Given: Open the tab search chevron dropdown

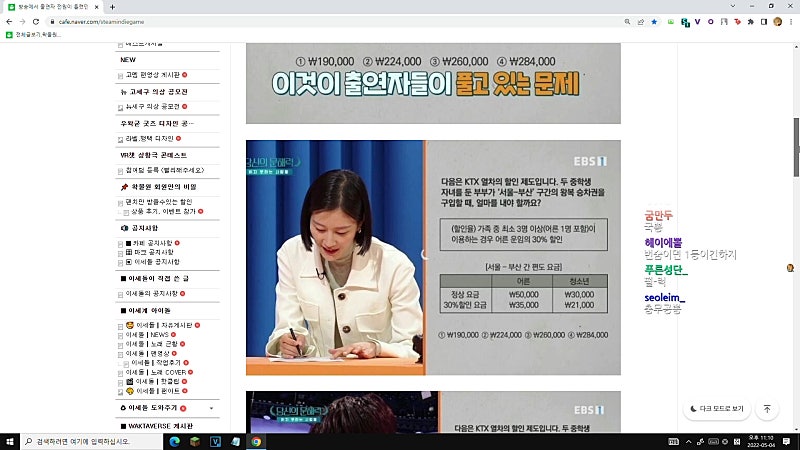Looking at the screenshot, I should click(x=733, y=6).
